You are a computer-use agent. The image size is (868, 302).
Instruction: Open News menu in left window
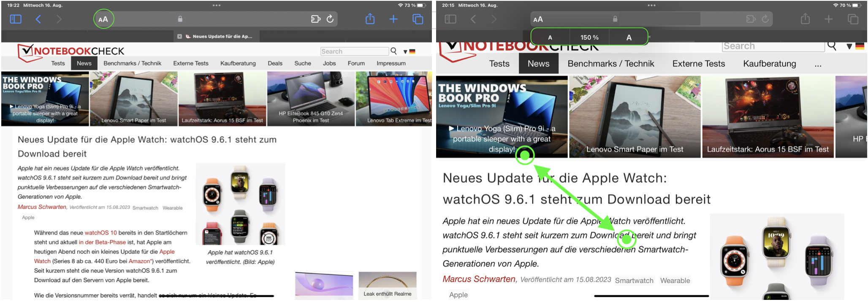point(84,63)
